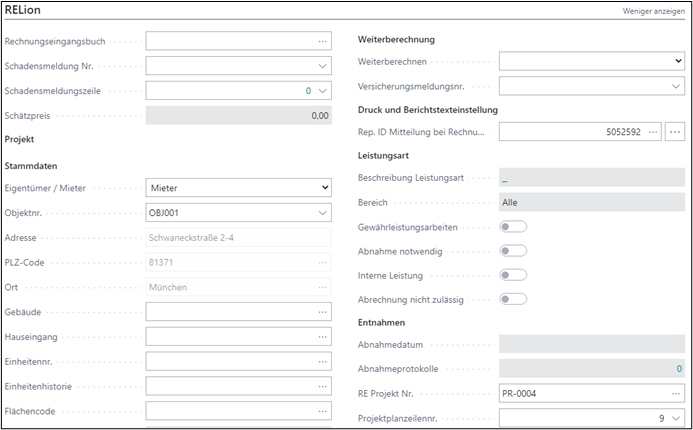Toggle Abrechnung nicht zulässig switch
Viewport: 693px width, 430px height.
click(x=513, y=299)
